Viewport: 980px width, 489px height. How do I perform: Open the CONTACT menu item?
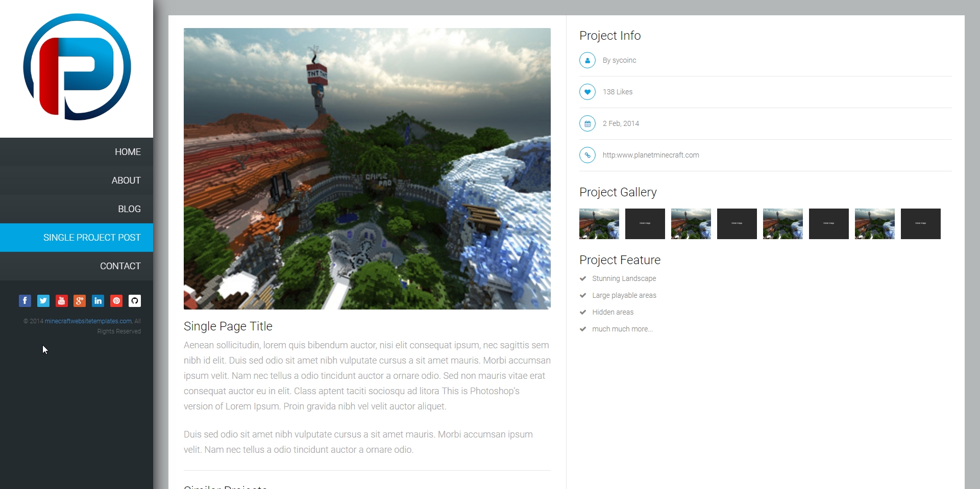coord(77,266)
